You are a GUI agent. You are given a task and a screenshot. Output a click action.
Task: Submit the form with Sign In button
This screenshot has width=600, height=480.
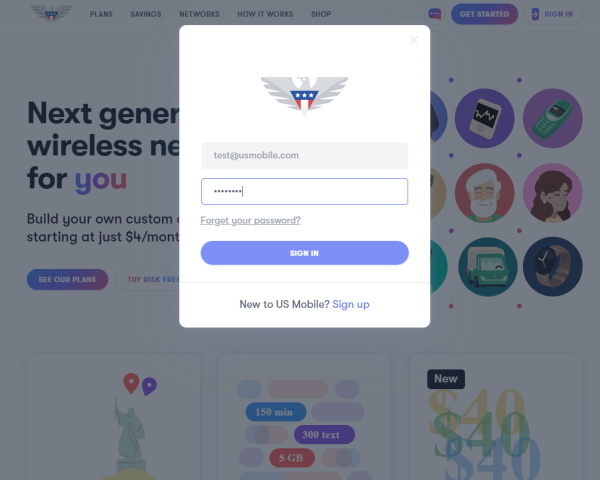[x=305, y=253]
